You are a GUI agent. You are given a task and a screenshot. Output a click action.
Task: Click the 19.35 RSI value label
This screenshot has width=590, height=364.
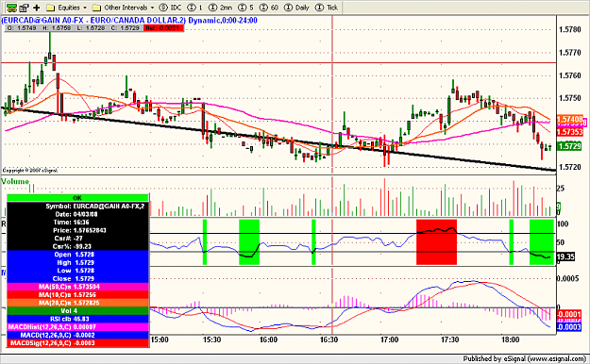pos(565,256)
